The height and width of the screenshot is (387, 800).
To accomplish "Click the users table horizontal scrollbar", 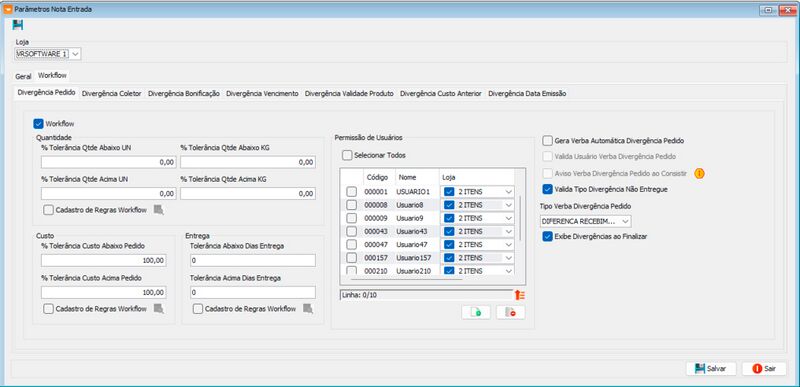I will [406, 279].
